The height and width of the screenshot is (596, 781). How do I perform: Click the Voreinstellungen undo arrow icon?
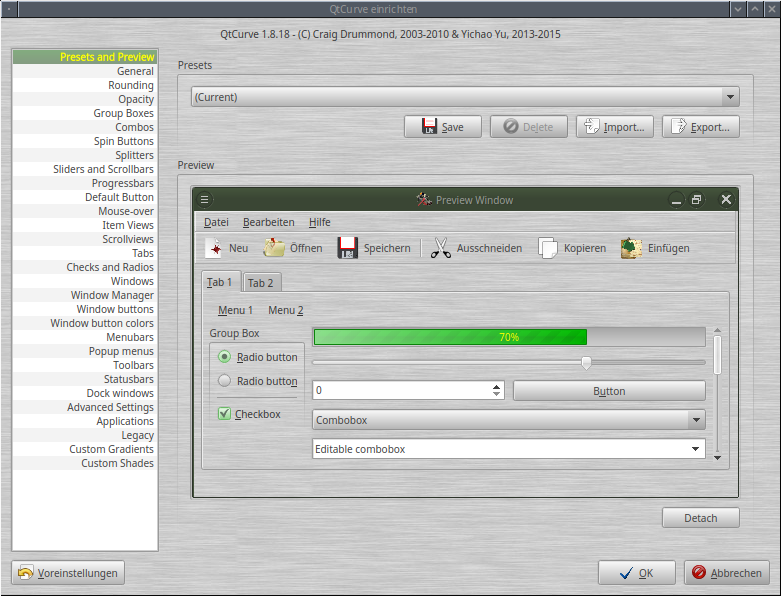pos(25,573)
